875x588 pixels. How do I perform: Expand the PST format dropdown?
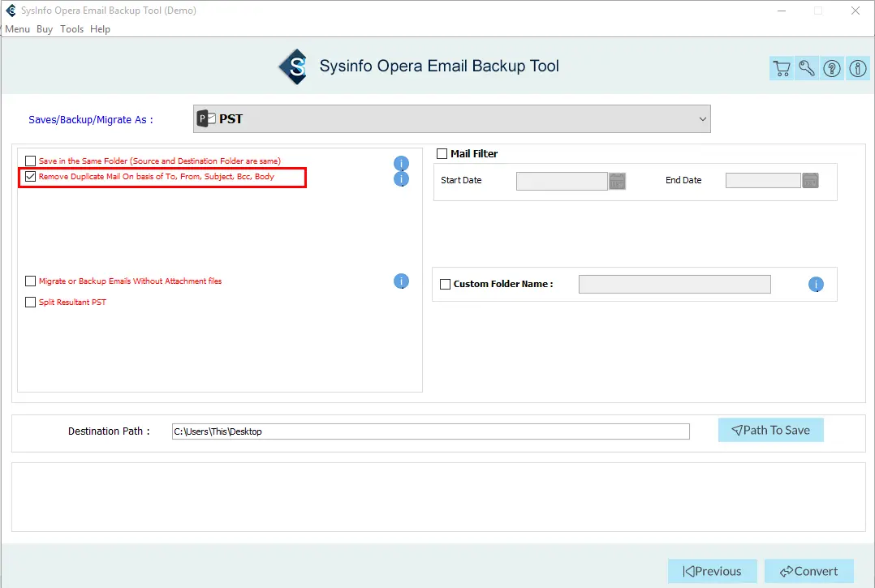pos(452,118)
